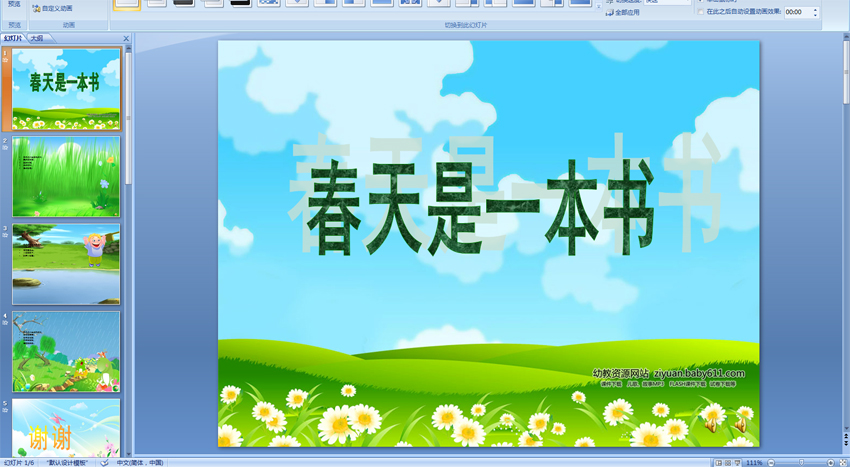Click the ziyuan.baby611.com text on slide
The width and height of the screenshot is (850, 467).
pos(699,373)
